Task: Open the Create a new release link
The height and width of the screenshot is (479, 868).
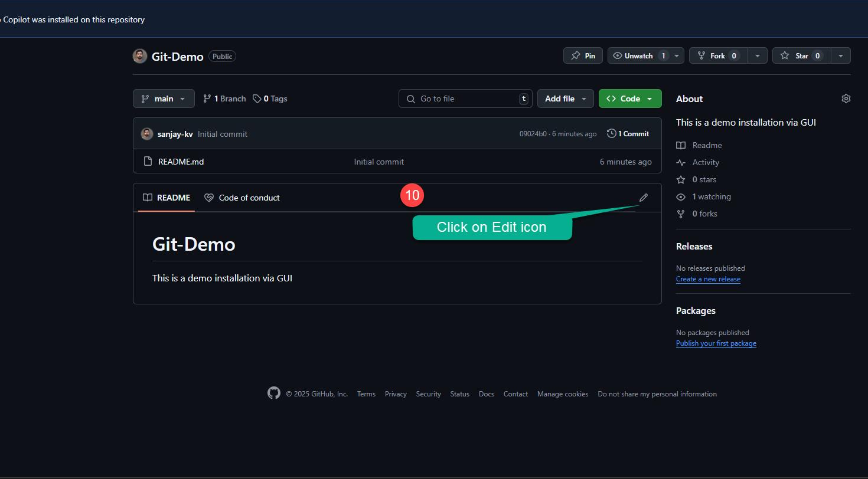Action: pos(708,278)
